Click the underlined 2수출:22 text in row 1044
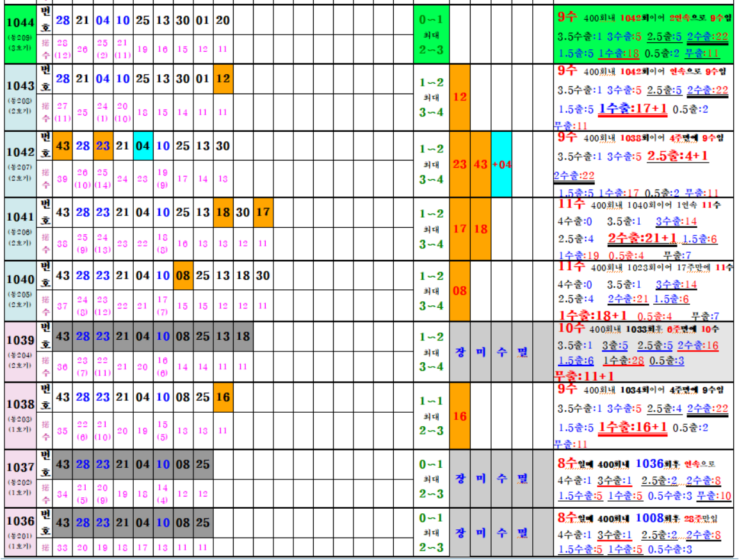739x560 pixels. (x=708, y=36)
